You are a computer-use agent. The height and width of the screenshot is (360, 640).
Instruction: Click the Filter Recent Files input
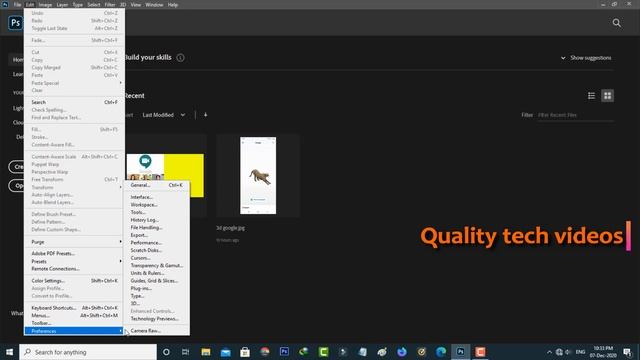(x=576, y=115)
